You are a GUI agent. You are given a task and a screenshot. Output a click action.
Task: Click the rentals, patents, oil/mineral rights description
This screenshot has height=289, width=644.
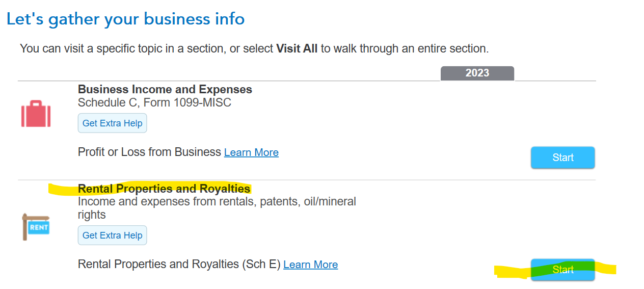[217, 202]
